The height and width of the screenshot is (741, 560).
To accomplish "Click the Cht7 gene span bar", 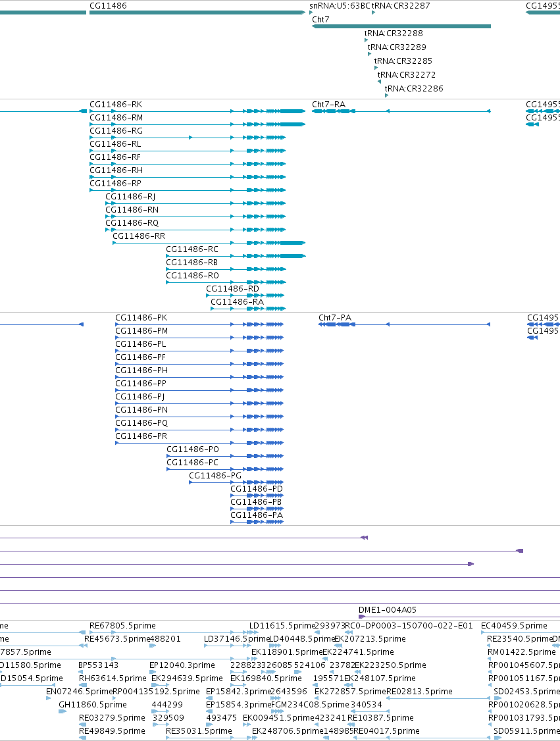I will pos(401,26).
